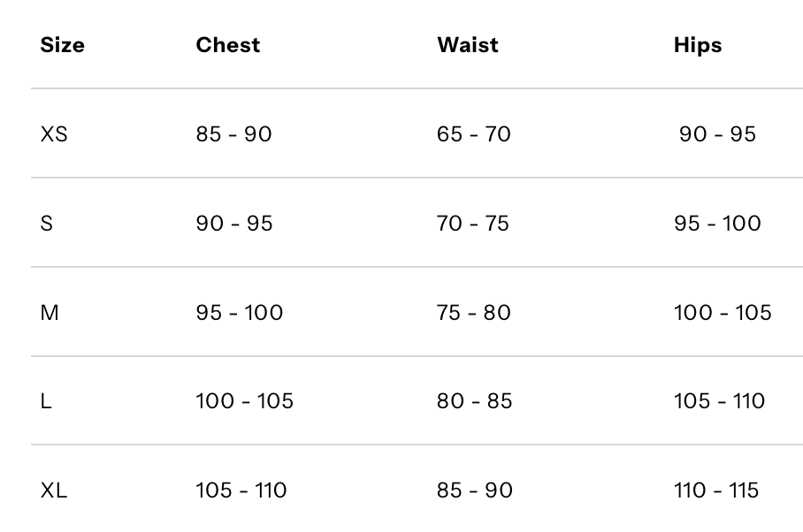The width and height of the screenshot is (803, 532).
Task: Click S waist value 70 - 75
Action: (473, 224)
